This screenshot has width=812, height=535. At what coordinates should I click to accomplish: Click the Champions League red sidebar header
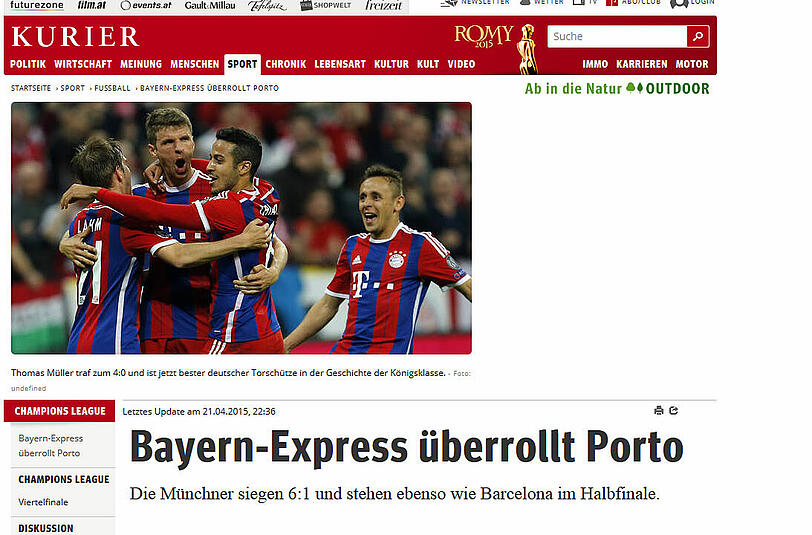click(60, 411)
